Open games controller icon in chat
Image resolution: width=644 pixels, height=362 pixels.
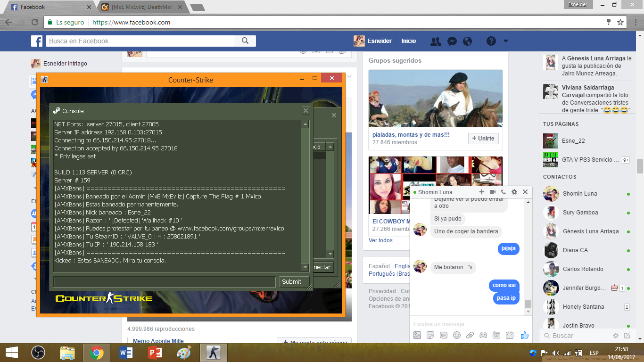(x=483, y=335)
